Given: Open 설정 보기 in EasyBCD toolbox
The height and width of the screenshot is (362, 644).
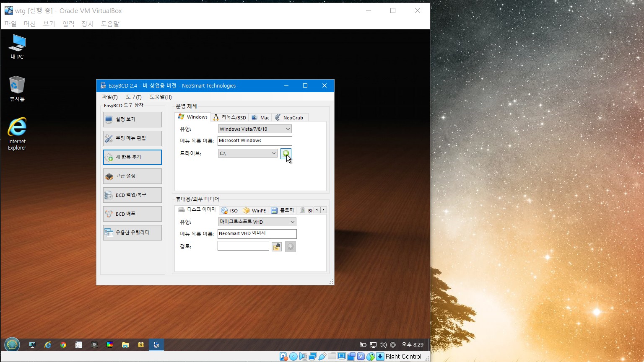Looking at the screenshot, I should point(132,119).
